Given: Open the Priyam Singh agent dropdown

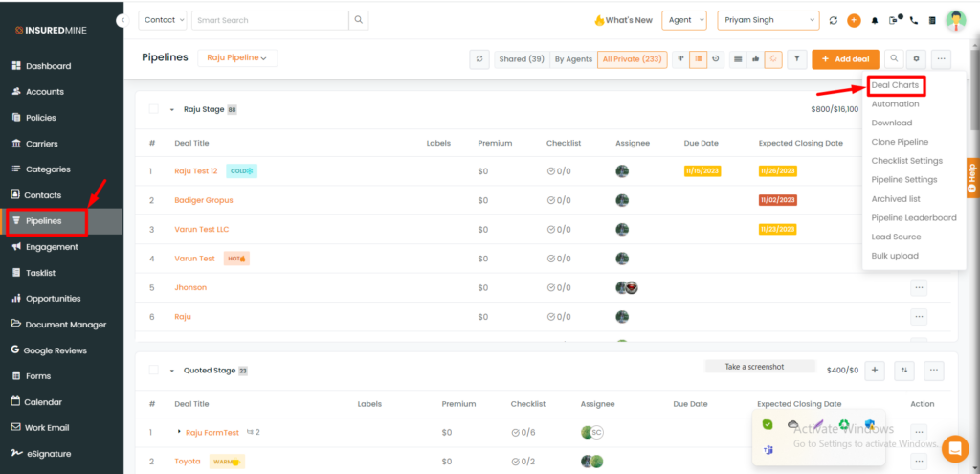Looking at the screenshot, I should pos(768,20).
